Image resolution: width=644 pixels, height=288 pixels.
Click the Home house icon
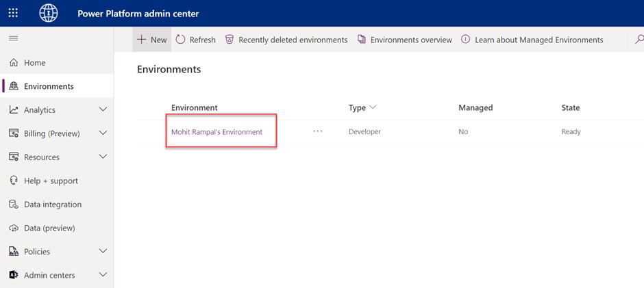(14, 63)
